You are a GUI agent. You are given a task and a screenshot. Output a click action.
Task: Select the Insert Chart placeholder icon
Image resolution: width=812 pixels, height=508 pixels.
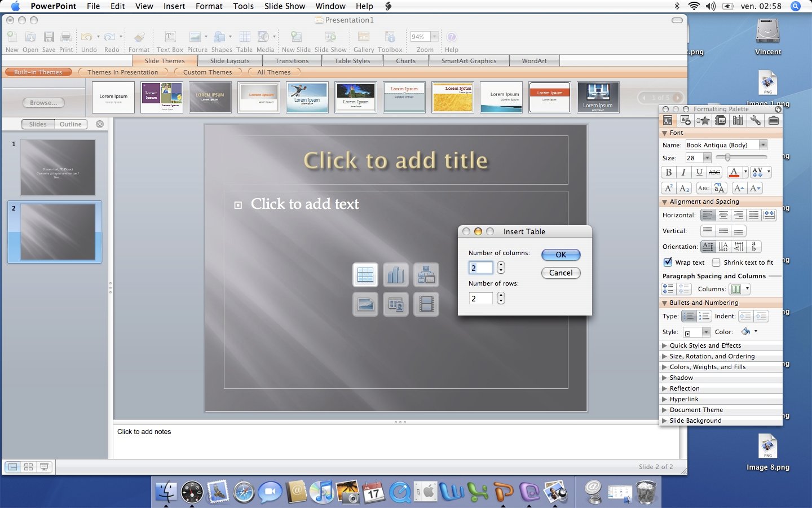(396, 275)
